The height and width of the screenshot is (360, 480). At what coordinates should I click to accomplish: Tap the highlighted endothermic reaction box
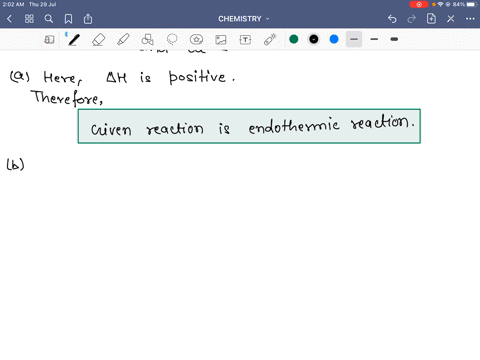coord(249,126)
